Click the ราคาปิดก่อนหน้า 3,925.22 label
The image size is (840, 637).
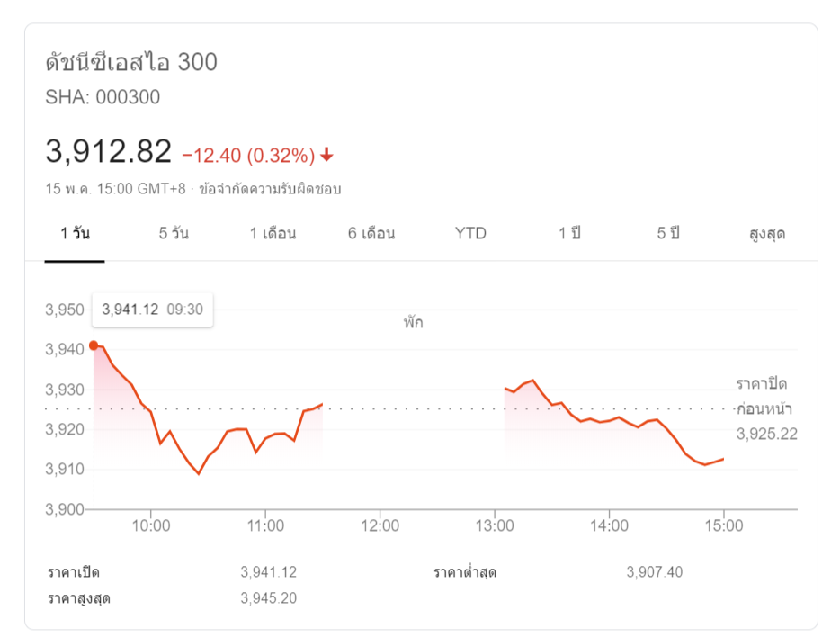(x=766, y=409)
